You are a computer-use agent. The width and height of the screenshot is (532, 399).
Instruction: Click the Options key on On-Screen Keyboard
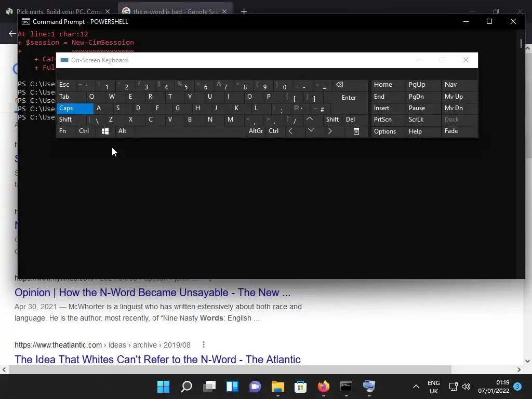pyautogui.click(x=388, y=131)
